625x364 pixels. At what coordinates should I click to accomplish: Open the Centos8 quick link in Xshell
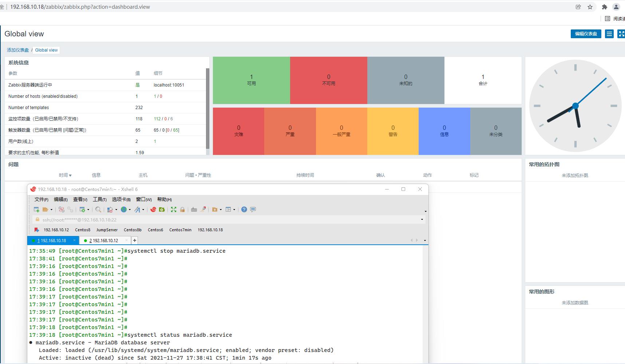click(x=83, y=230)
